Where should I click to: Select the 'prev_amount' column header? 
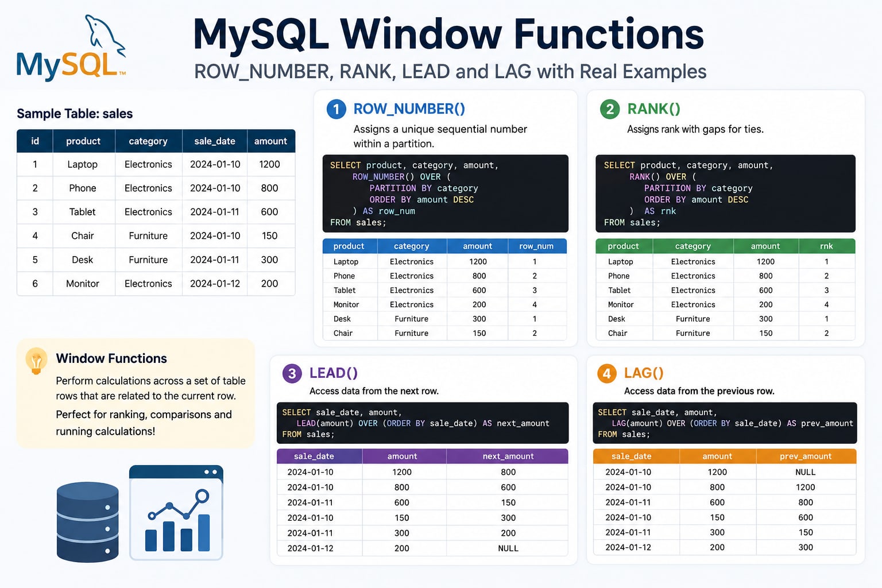tap(806, 457)
